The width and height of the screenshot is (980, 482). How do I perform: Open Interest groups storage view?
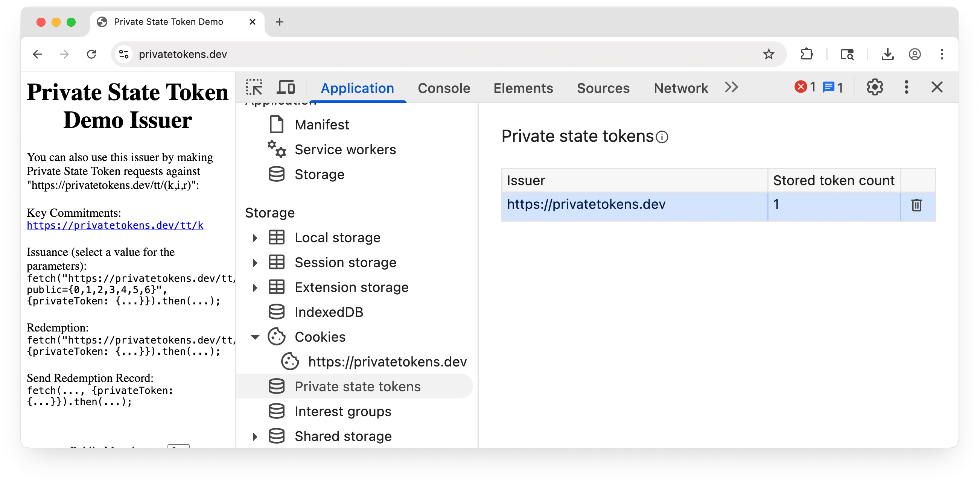pyautogui.click(x=342, y=411)
